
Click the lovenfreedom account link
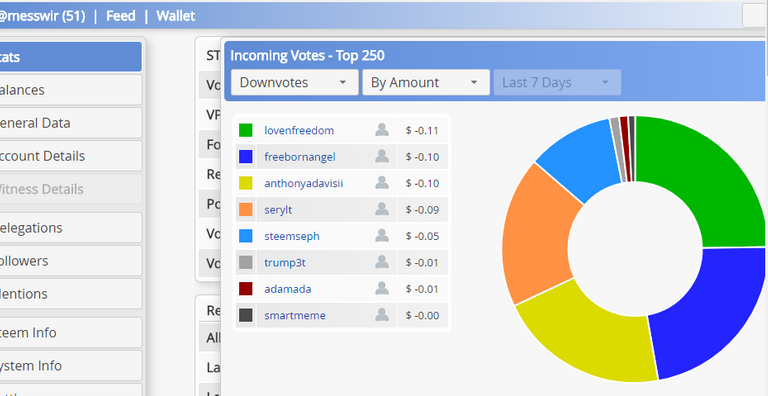point(299,130)
